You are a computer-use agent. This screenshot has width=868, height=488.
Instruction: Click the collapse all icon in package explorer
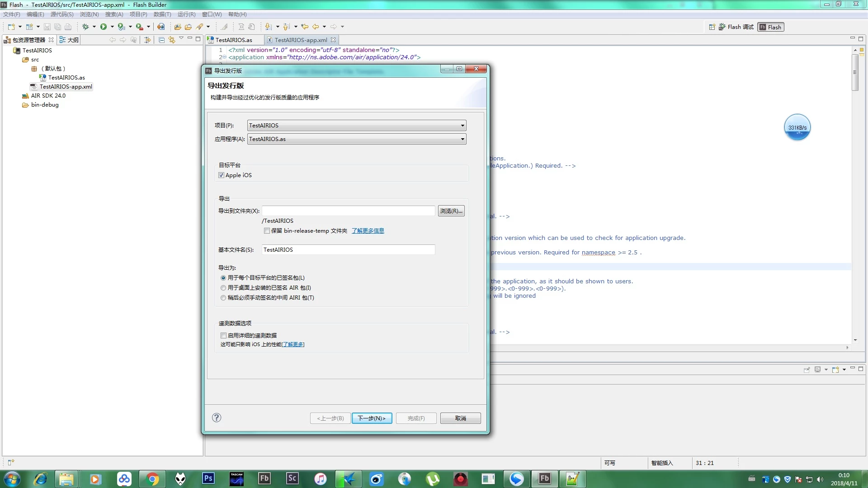(x=161, y=40)
